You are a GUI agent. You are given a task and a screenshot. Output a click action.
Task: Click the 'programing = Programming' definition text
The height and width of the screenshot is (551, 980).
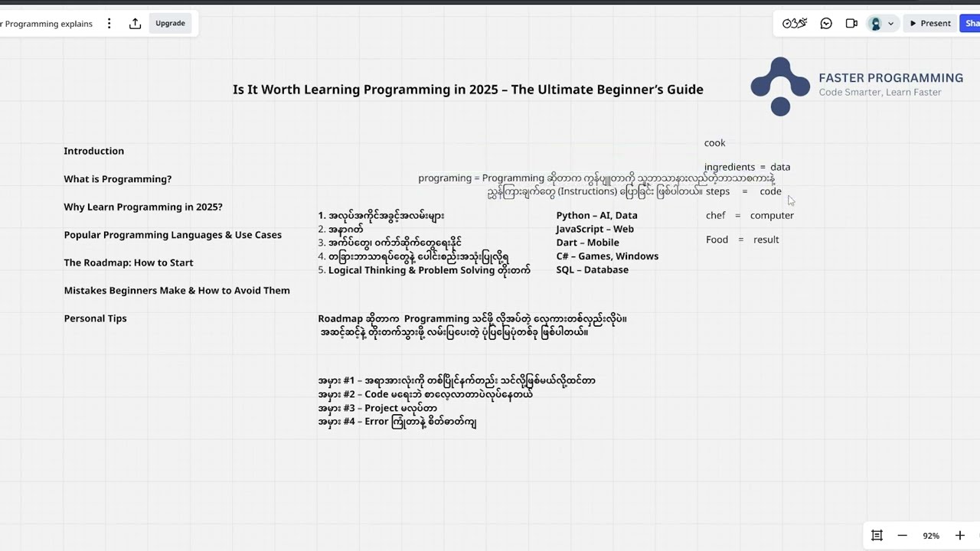point(597,184)
